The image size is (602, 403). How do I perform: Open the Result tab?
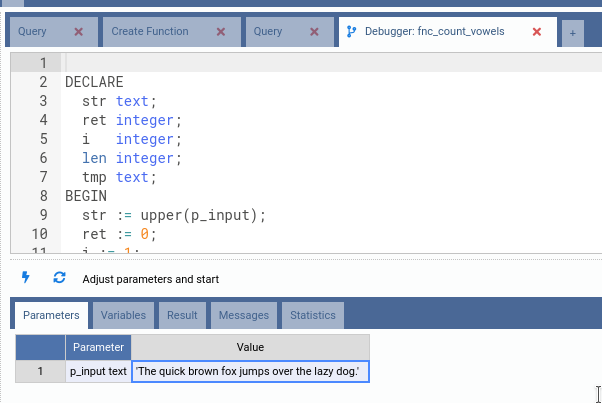pyautogui.click(x=182, y=315)
